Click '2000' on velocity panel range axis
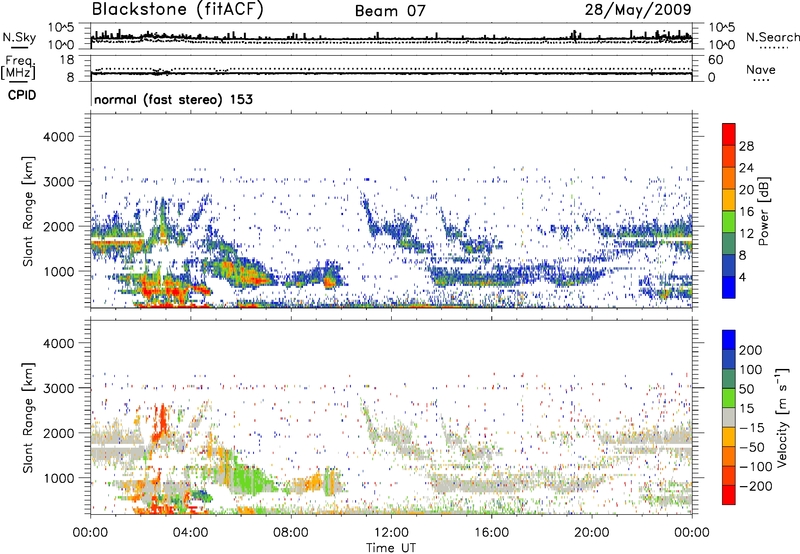The width and height of the screenshot is (800, 554). pos(58,433)
